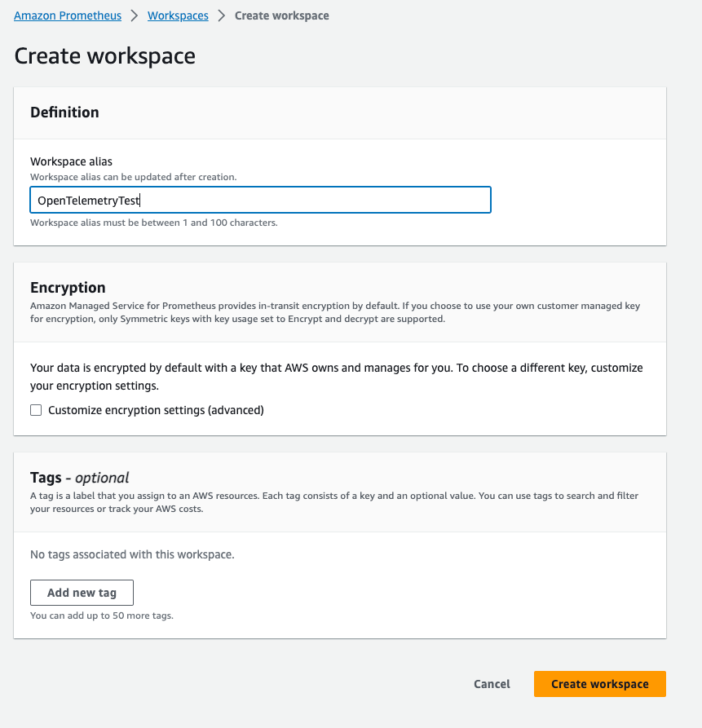Click the Create workspace page title
The height and width of the screenshot is (728, 702).
tap(104, 56)
